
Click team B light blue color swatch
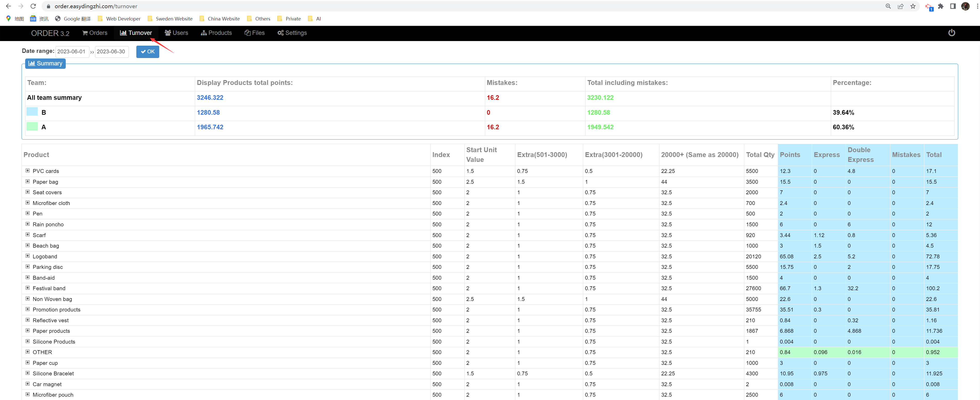(x=32, y=112)
